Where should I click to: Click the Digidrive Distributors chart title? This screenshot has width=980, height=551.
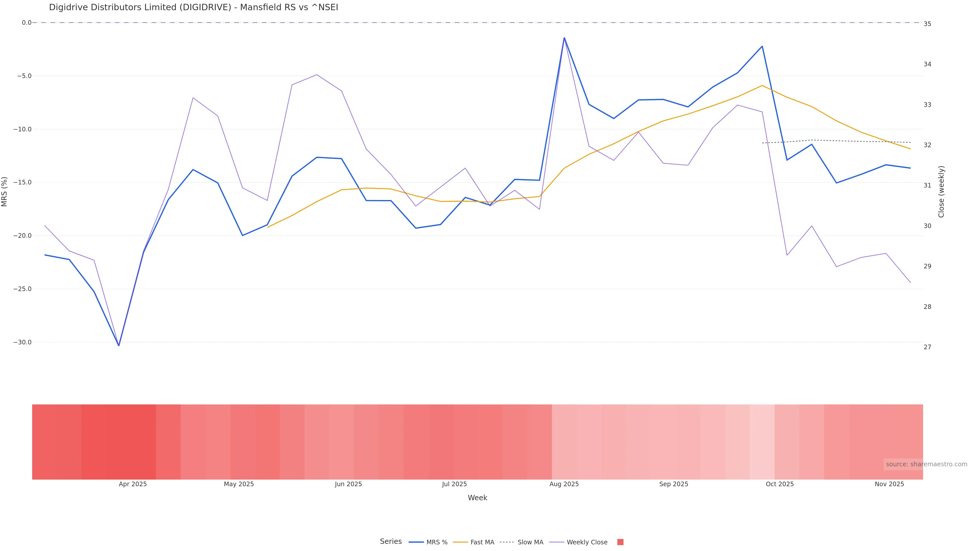pos(193,8)
